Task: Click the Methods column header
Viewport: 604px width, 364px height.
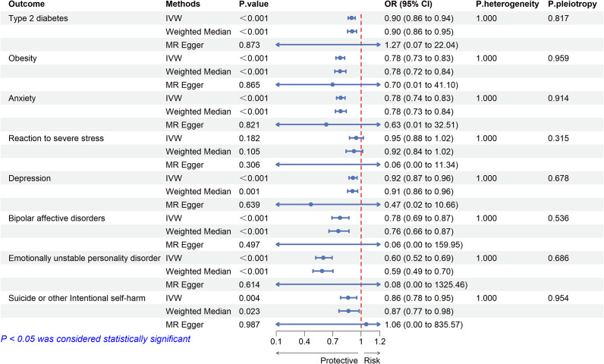Action: (183, 5)
